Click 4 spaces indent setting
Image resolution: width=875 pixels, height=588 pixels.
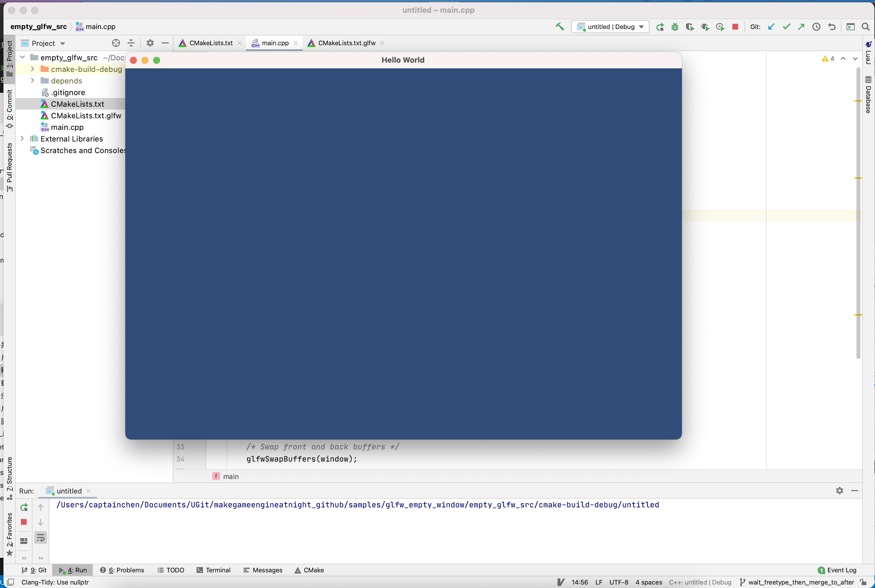(x=649, y=582)
